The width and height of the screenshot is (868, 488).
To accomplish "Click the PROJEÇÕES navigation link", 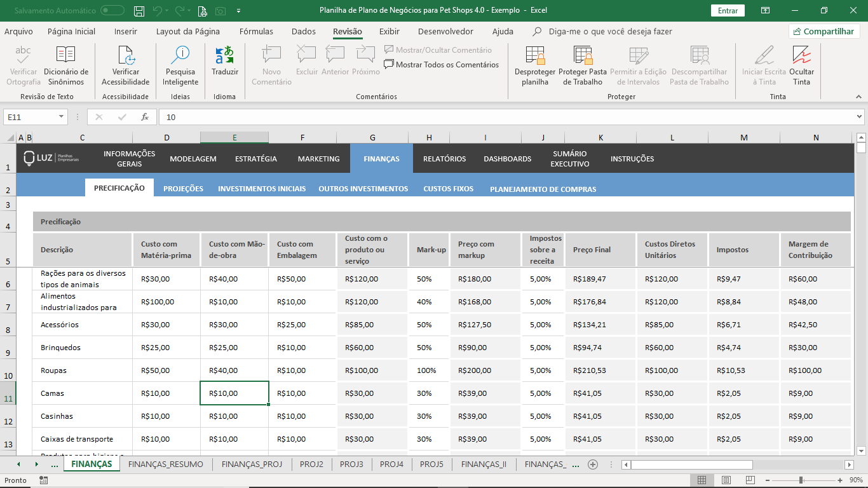I will click(x=183, y=189).
